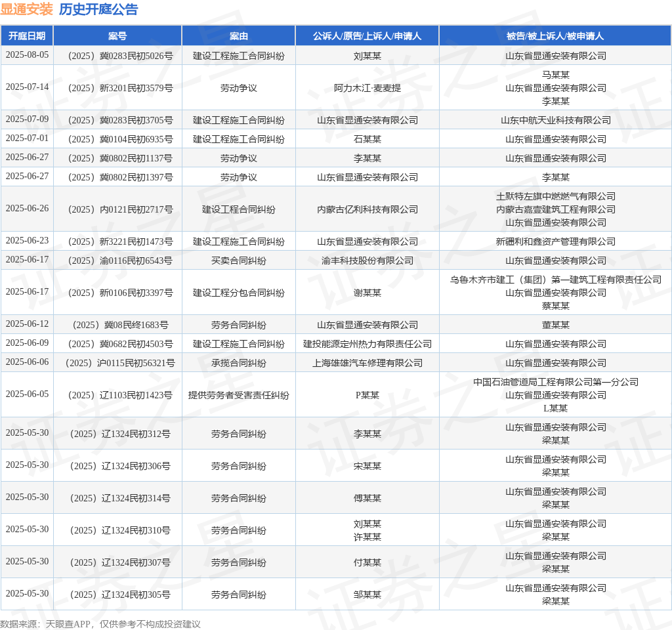
Task: Click the 开庭日期 column header
Action: 27,36
